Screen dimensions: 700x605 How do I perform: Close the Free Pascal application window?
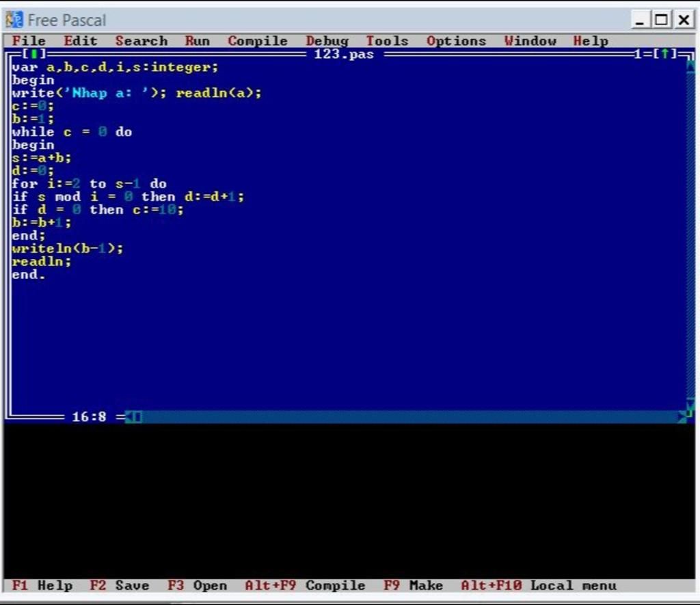[684, 20]
